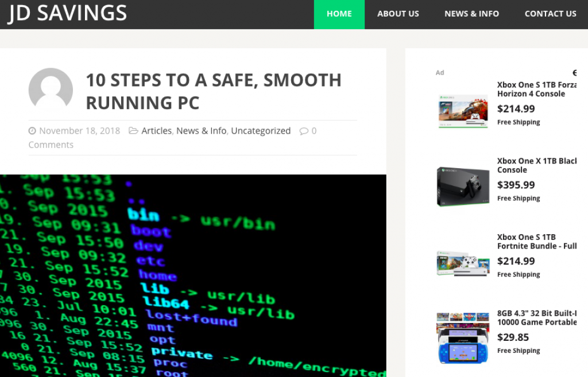The width and height of the screenshot is (588, 377).
Task: Click the Xbox One S Fortnite Bundle thumbnail
Action: [463, 263]
